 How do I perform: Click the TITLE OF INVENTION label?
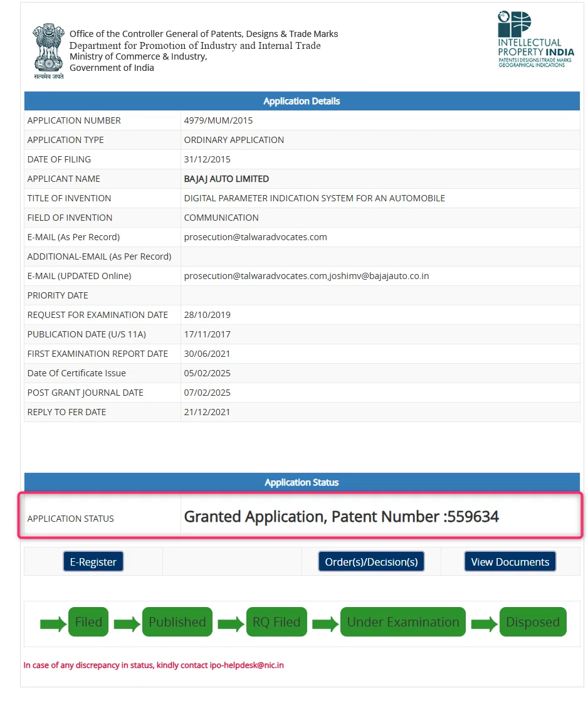[x=69, y=198]
